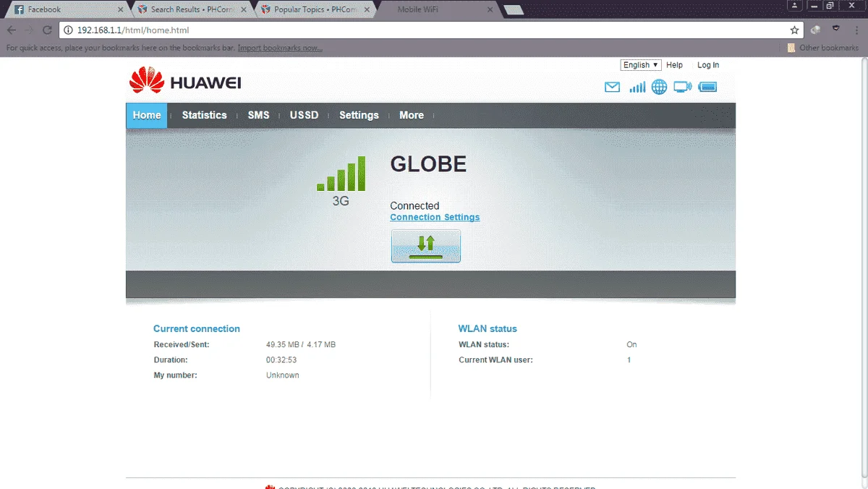Click the Chrome user profile button
This screenshot has height=489, width=868.
pyautogui.click(x=796, y=5)
